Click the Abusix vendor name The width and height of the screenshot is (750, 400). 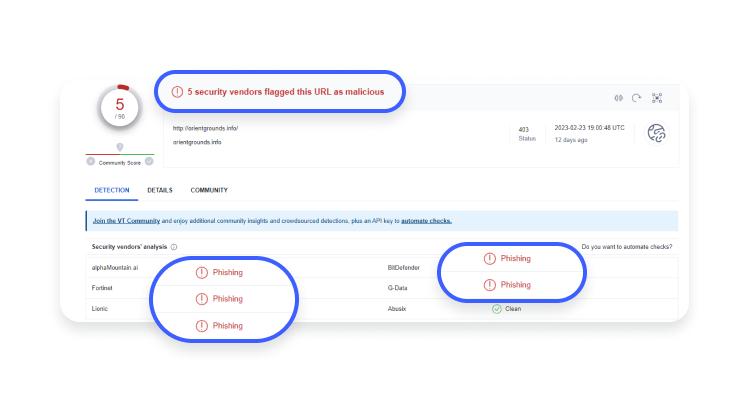pyautogui.click(x=397, y=309)
